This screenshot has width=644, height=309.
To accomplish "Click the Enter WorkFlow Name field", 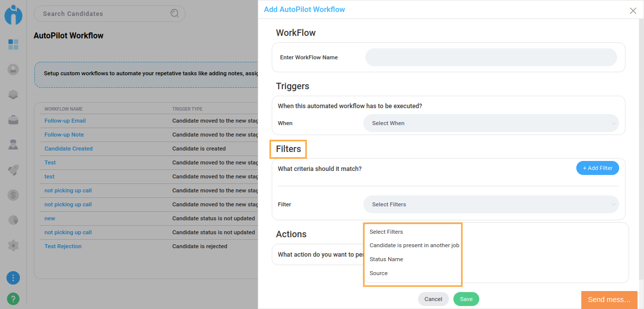I will [491, 57].
